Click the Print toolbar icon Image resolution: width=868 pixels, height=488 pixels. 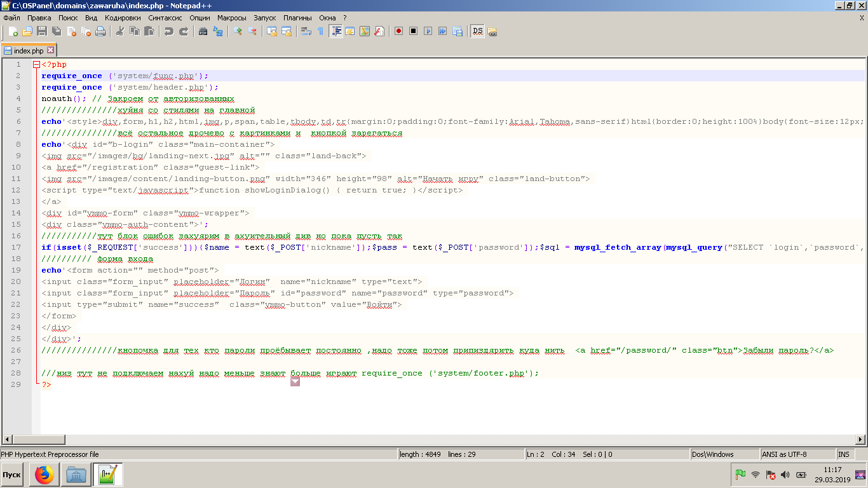(x=100, y=31)
